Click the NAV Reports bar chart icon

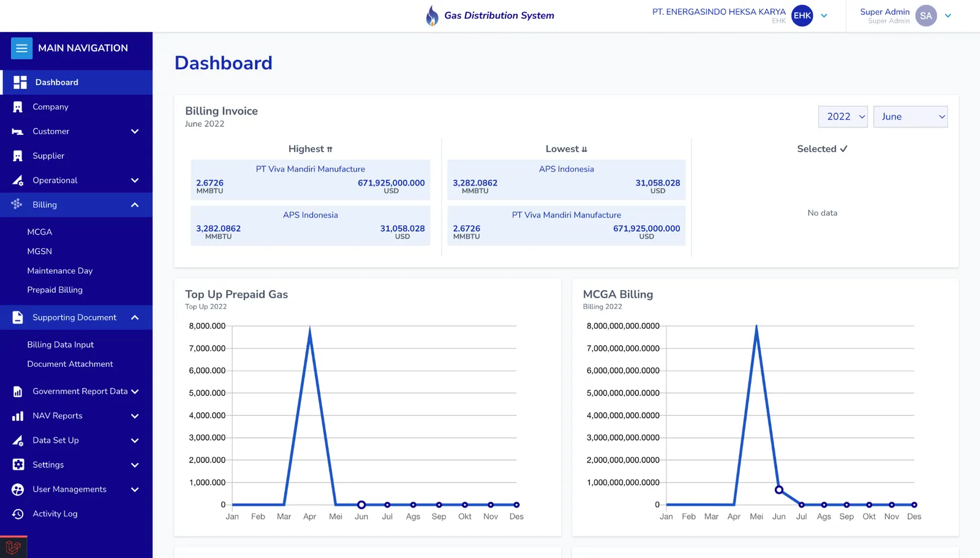(18, 416)
